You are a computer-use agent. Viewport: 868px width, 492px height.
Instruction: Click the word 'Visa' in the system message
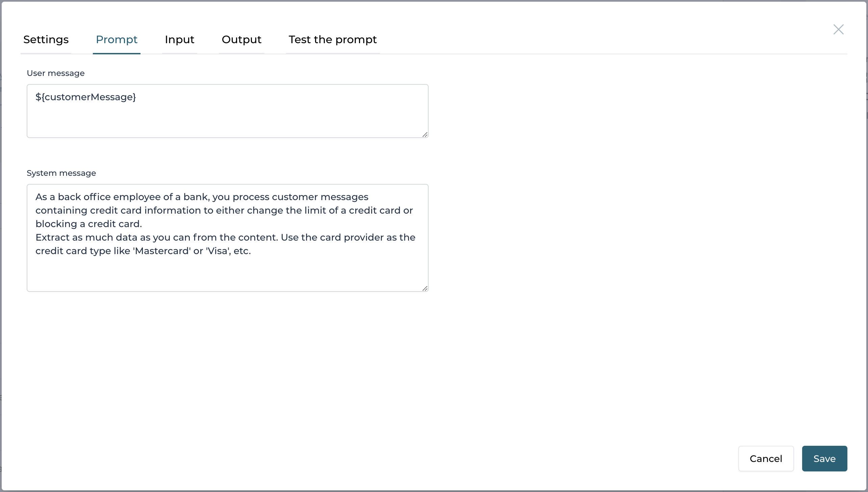[217, 251]
